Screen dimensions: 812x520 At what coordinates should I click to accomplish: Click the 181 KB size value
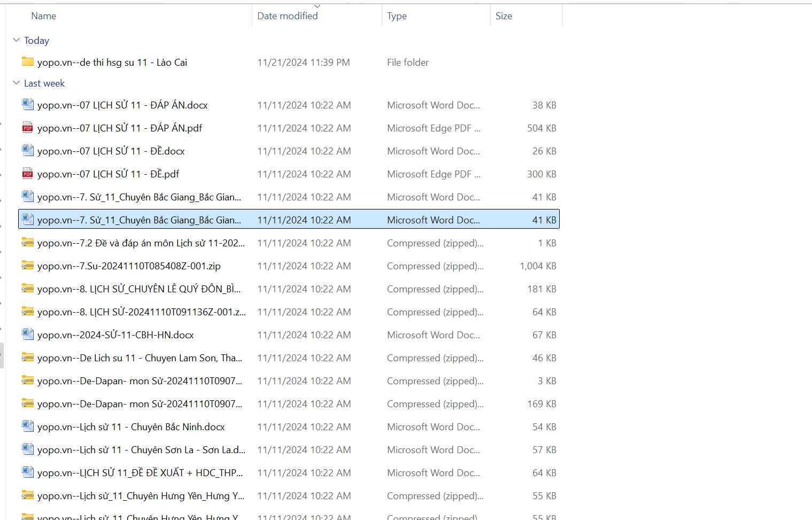point(542,289)
